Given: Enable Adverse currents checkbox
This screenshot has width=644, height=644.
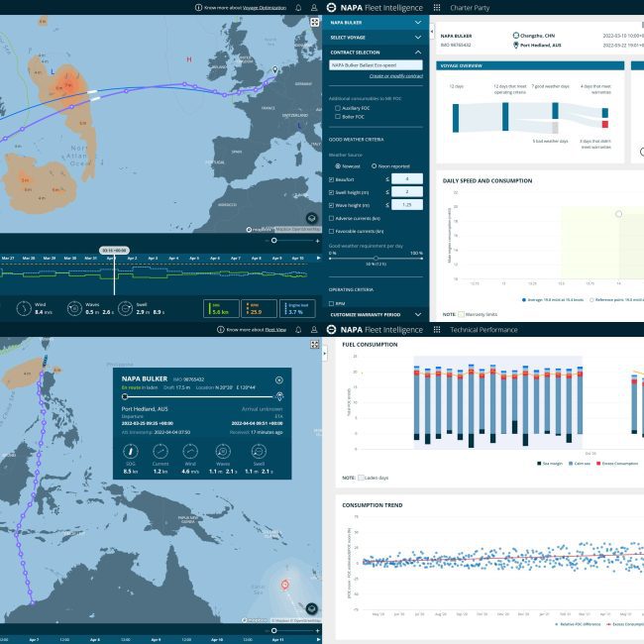Looking at the screenshot, I should (331, 218).
